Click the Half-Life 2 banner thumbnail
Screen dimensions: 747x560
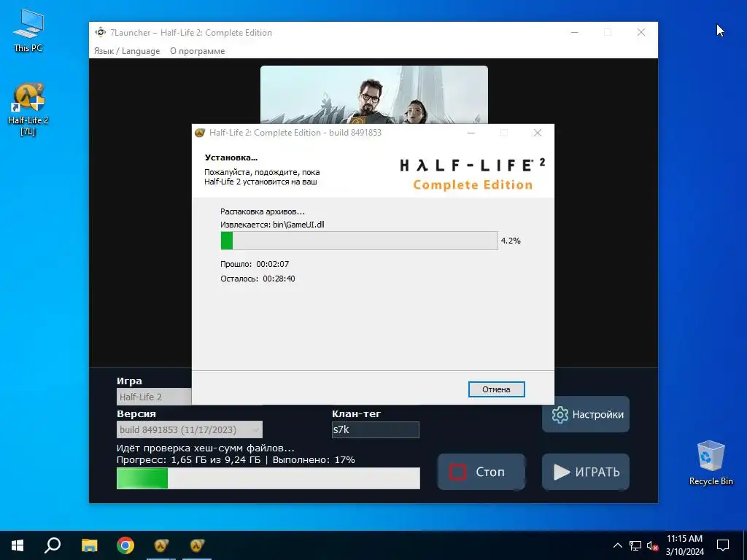pyautogui.click(x=374, y=95)
